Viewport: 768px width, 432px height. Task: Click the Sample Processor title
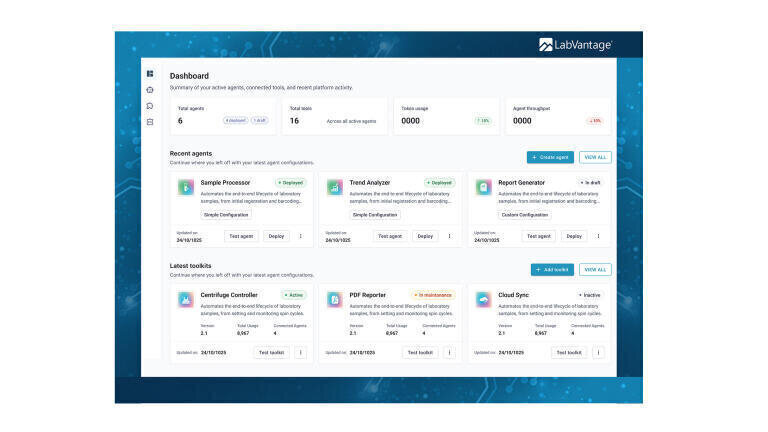click(225, 183)
